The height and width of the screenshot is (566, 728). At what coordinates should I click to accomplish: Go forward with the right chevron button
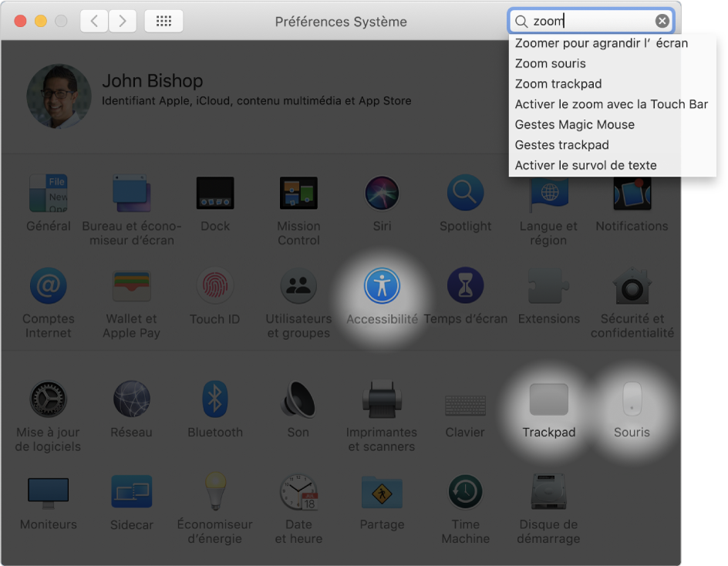coord(123,21)
